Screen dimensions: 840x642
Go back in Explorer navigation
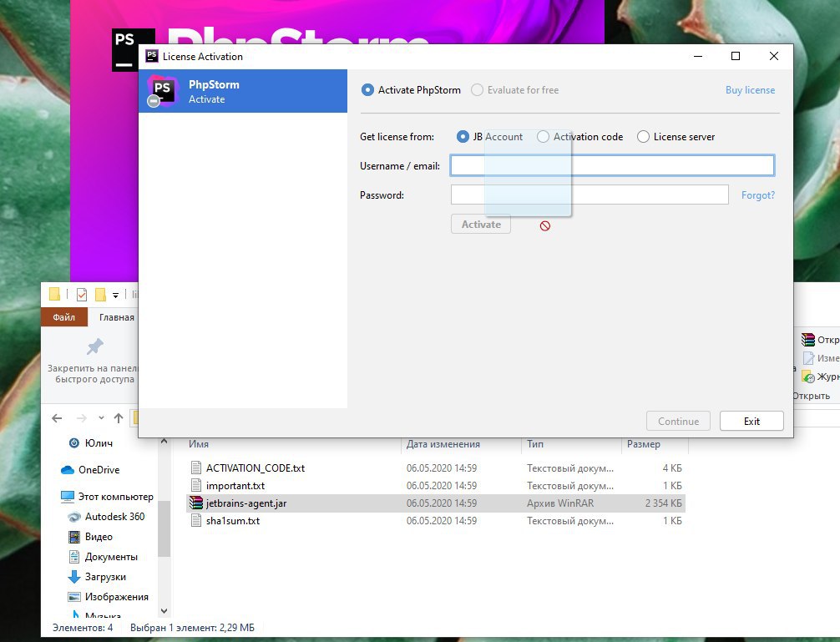point(58,418)
